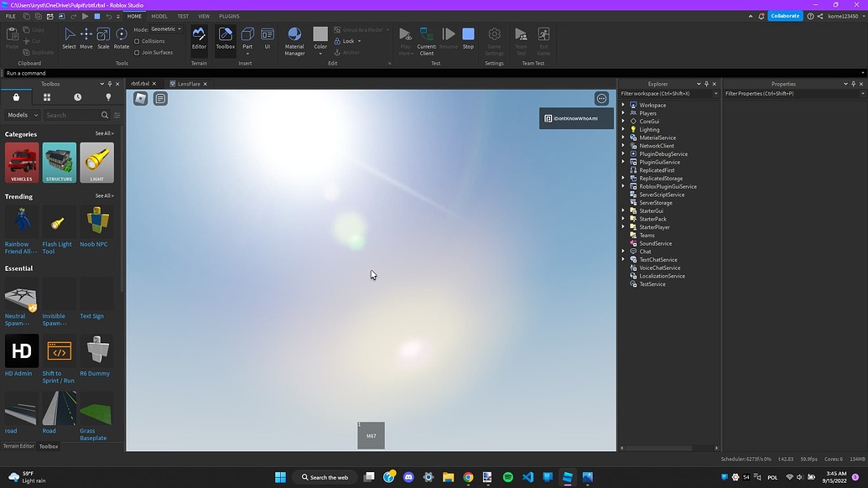Open the LensFlare script tab
This screenshot has width=868, height=488.
tap(191, 84)
